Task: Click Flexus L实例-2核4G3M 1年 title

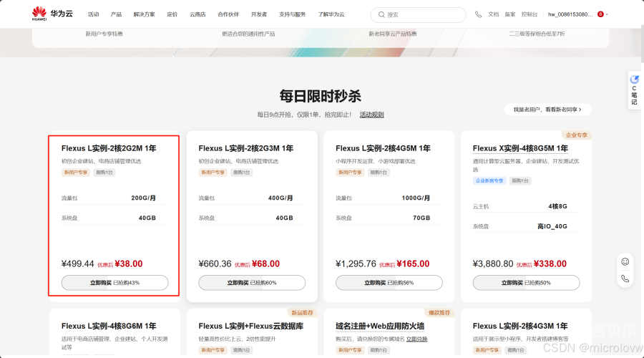Action: [x=520, y=326]
